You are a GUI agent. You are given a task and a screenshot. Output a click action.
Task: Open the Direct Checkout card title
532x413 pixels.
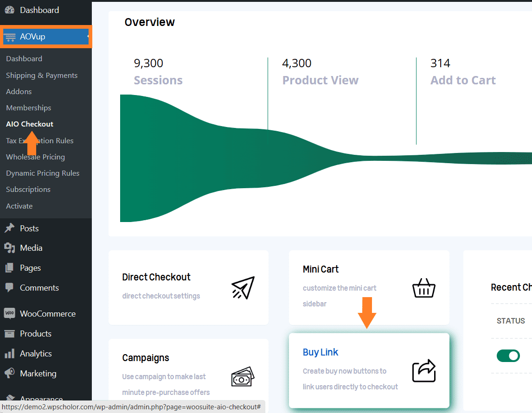pos(156,277)
